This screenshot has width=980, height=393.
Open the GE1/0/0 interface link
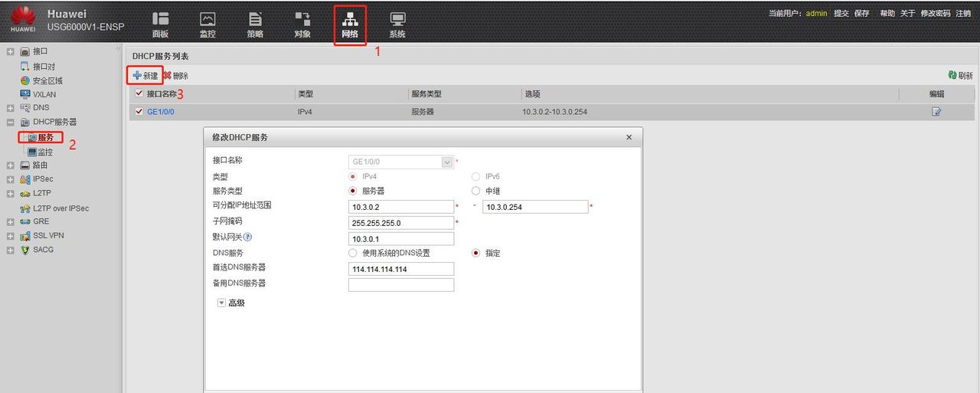click(x=161, y=112)
